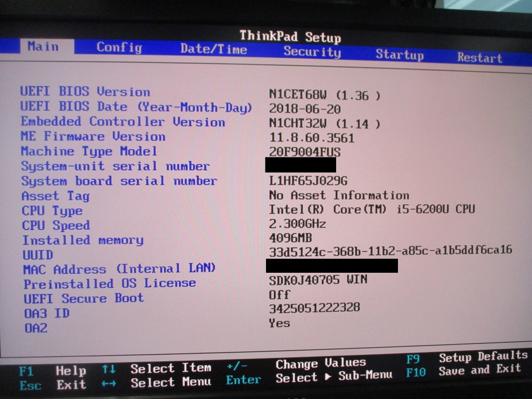Screen dimensions: 532x399
Task: Click the Select Item legend text
Action: [171, 368]
